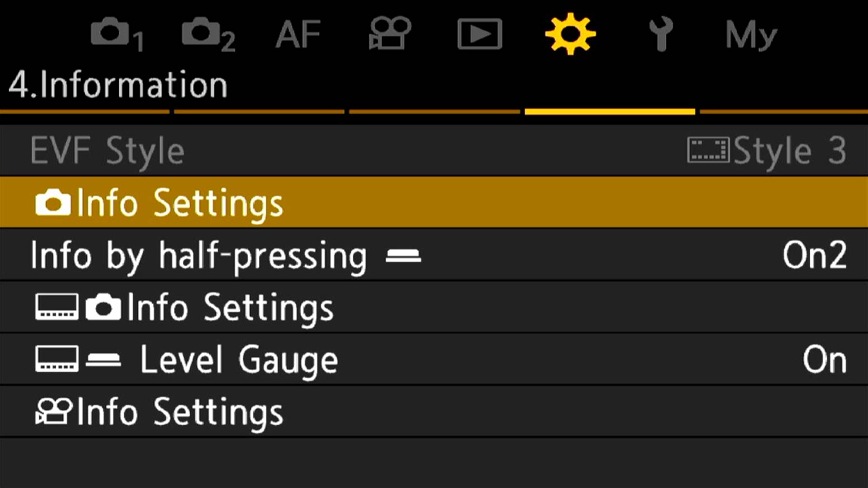Open the Shooting Menu 2 camera tab
This screenshot has width=868, height=488.
tap(208, 35)
